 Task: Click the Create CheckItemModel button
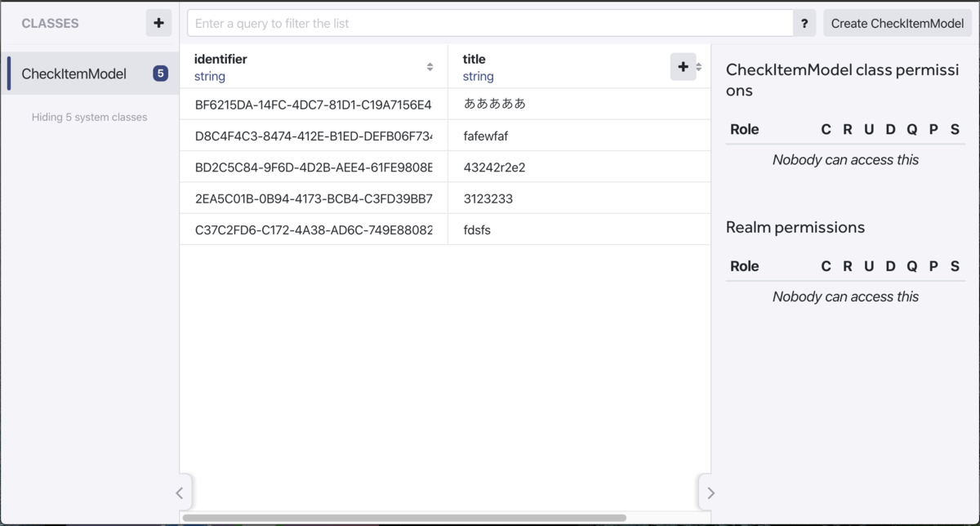(x=898, y=24)
